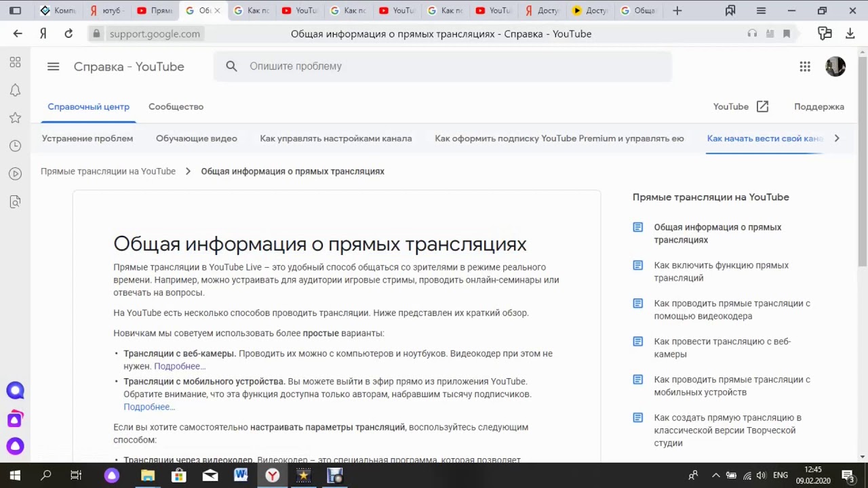Open the browser collections icon at top right
This screenshot has height=488, width=868.
click(x=730, y=11)
